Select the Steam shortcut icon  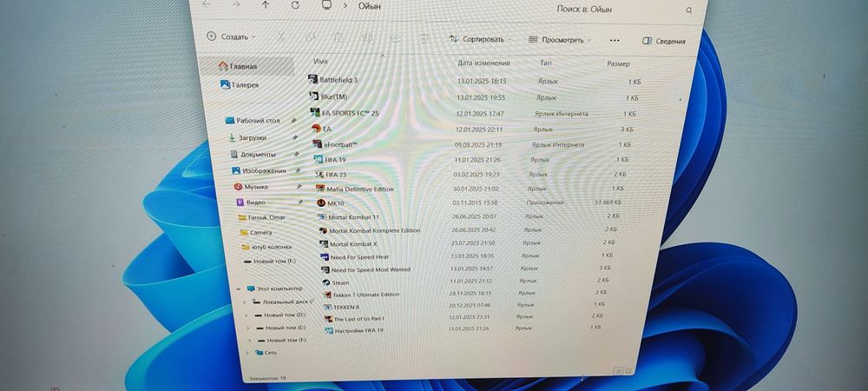(x=326, y=282)
